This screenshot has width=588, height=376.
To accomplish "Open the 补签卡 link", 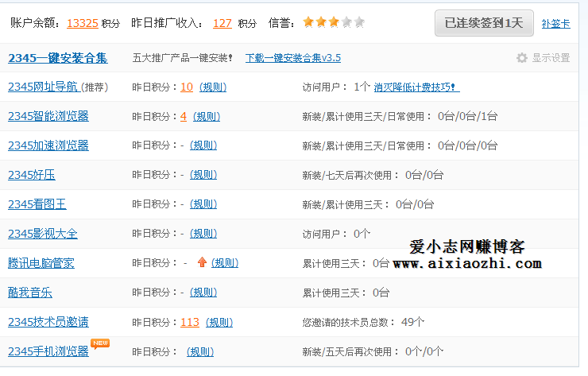I will click(x=555, y=24).
